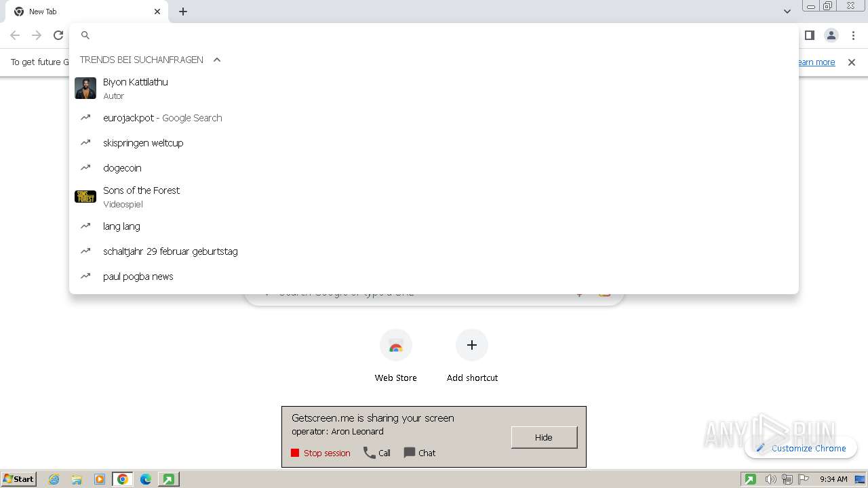Select the lang lang suggestion
Viewport: 868px width, 488px height.
[x=434, y=226]
